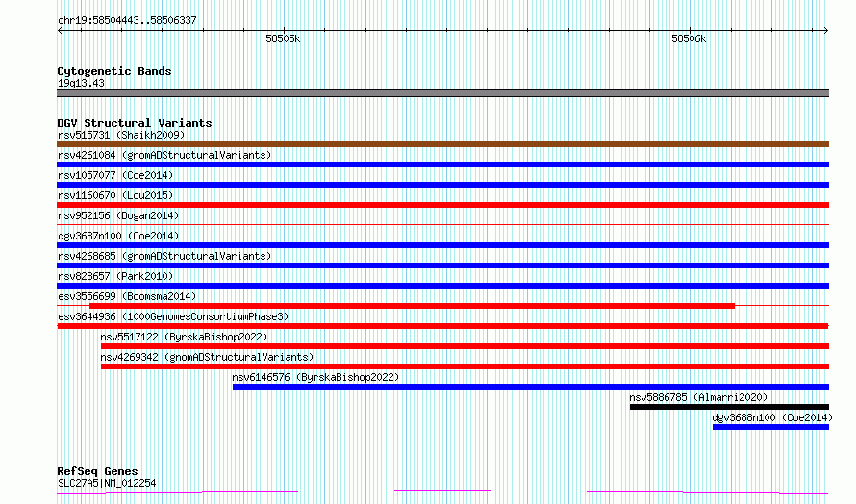Click the esv3556699 (Boomsma2014) label
856x504 pixels.
coord(127,296)
